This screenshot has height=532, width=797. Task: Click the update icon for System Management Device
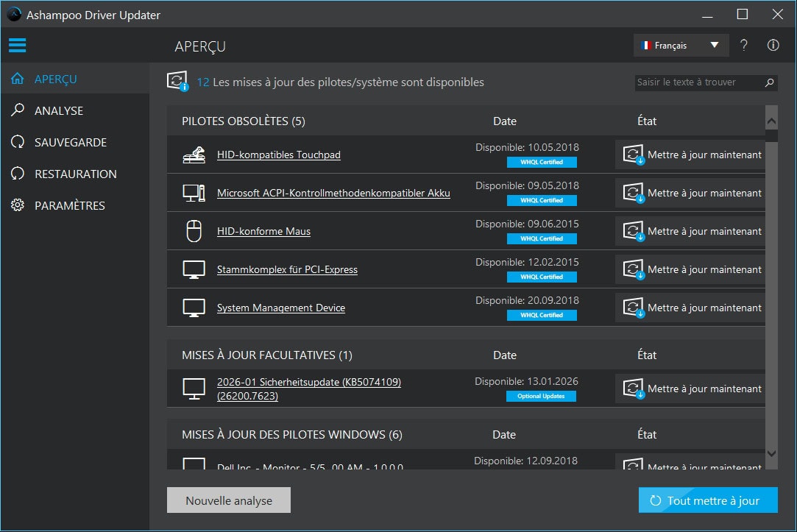633,307
